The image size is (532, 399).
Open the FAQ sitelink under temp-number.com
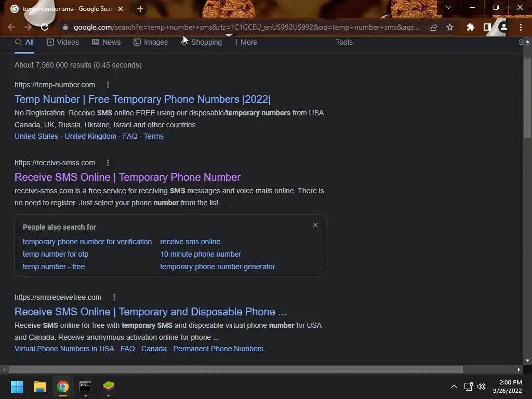click(130, 136)
